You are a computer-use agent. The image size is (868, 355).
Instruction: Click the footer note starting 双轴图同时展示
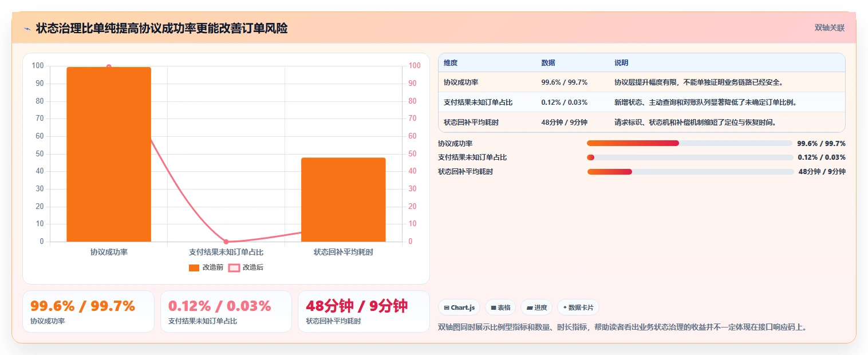click(622, 327)
